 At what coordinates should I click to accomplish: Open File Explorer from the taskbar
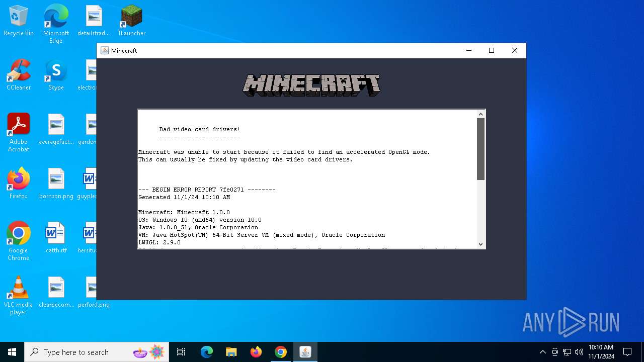click(231, 352)
